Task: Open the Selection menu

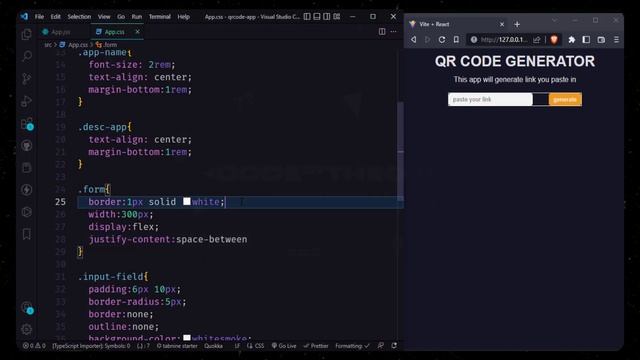Action: pyautogui.click(x=79, y=17)
